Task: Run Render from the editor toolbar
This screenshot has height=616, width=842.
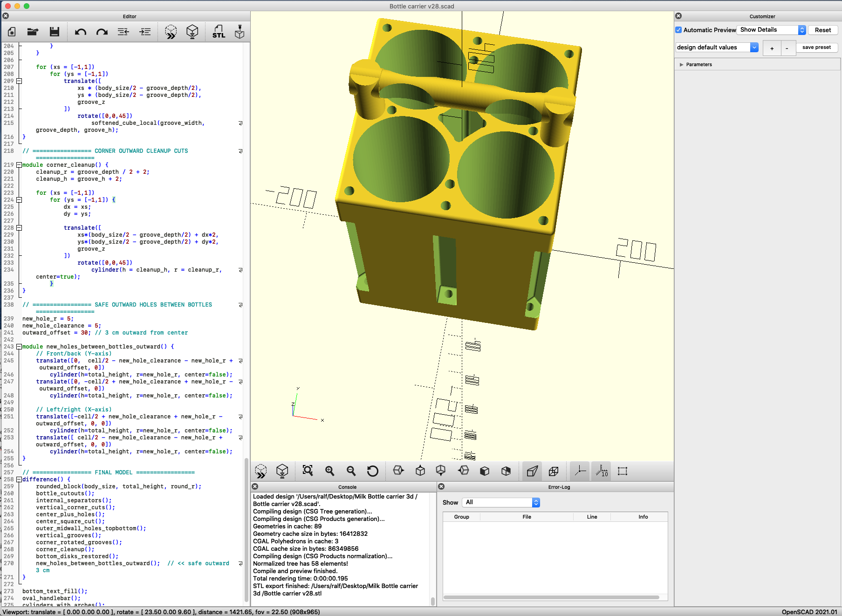Action: 192,32
